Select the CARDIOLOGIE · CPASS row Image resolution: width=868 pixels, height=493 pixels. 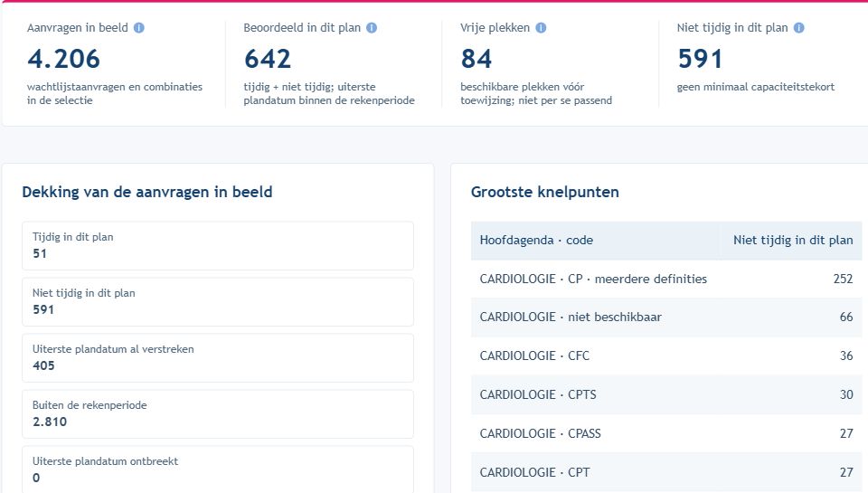666,433
